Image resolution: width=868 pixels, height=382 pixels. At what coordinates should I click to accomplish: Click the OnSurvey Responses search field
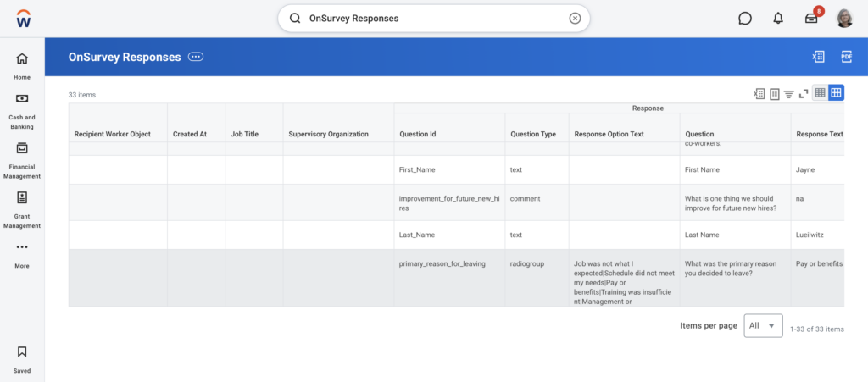[x=424, y=18]
